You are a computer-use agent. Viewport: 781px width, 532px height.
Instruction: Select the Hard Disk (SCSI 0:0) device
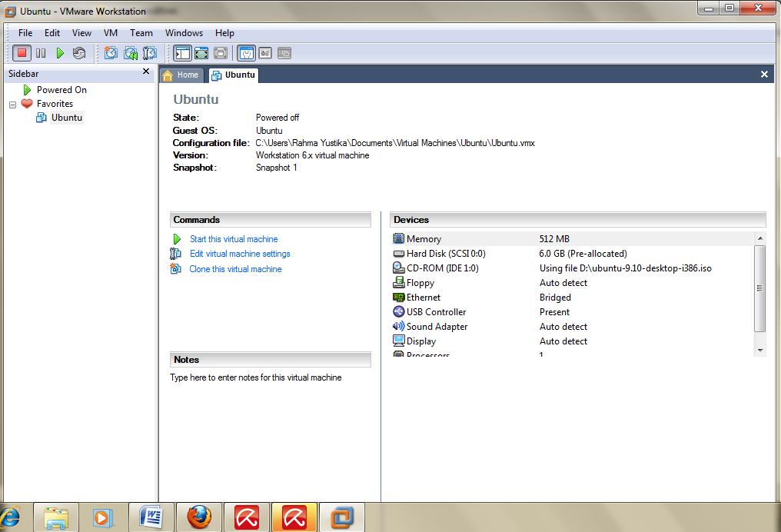click(x=573, y=254)
